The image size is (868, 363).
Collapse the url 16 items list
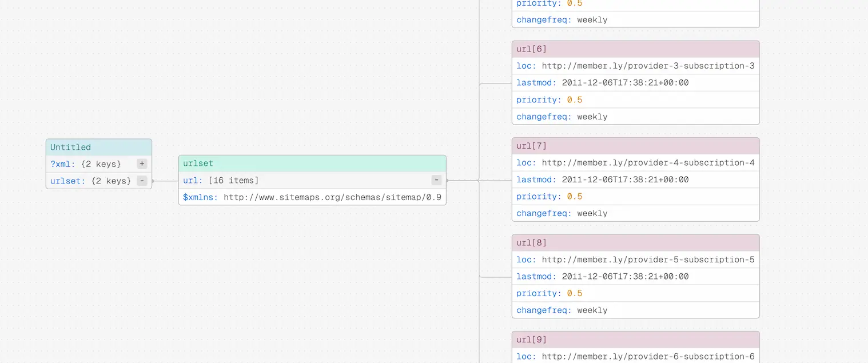tap(436, 180)
